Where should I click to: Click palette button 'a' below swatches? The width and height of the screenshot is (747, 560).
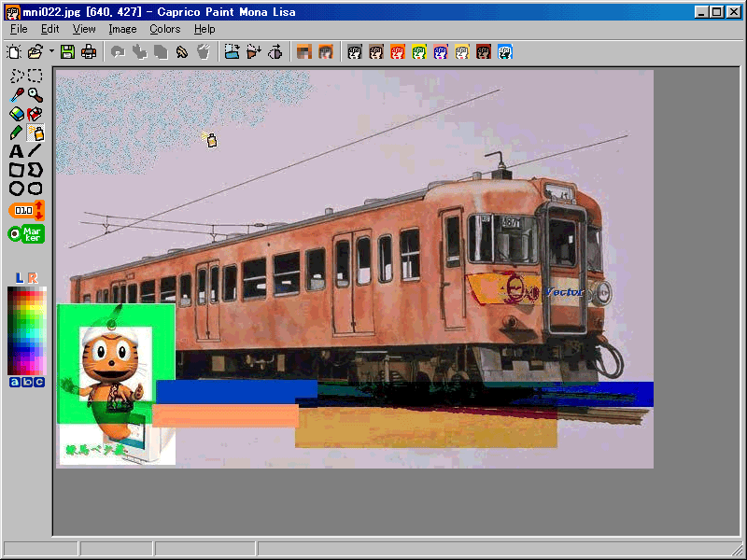(14, 382)
